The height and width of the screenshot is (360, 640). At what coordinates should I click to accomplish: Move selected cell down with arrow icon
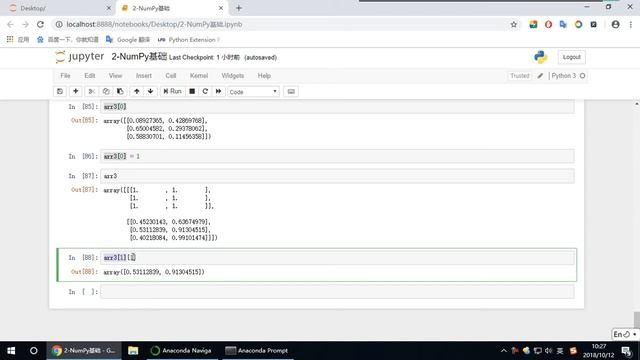pos(151,91)
